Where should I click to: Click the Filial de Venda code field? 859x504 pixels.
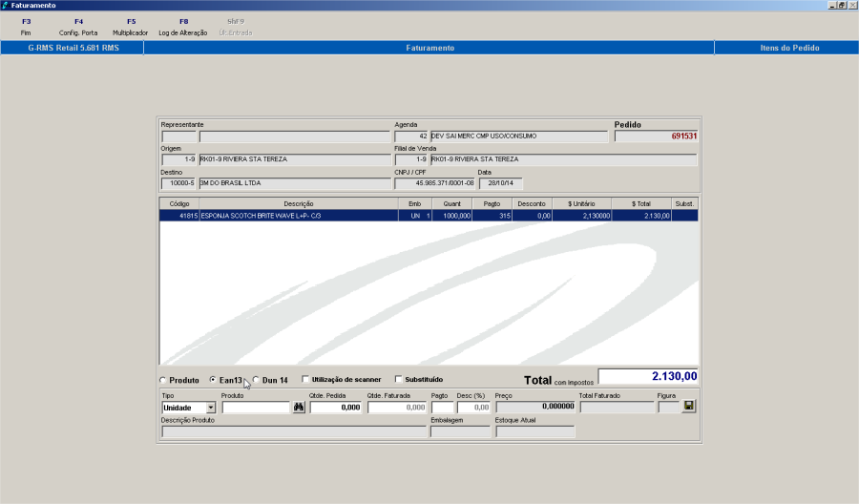pos(410,159)
